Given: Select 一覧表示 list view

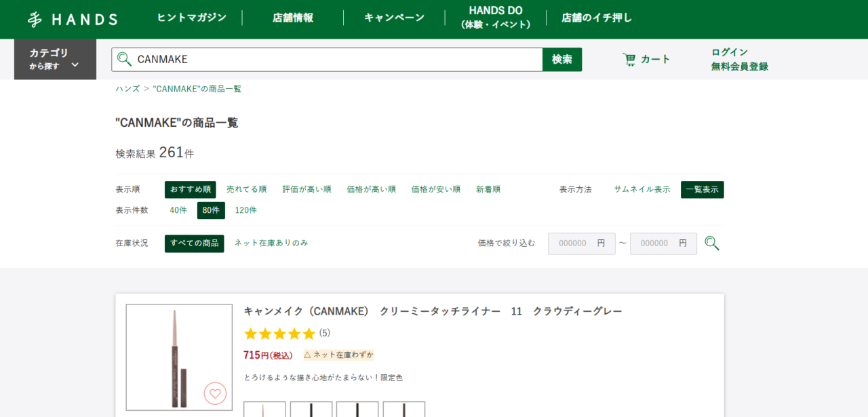Looking at the screenshot, I should (x=703, y=189).
